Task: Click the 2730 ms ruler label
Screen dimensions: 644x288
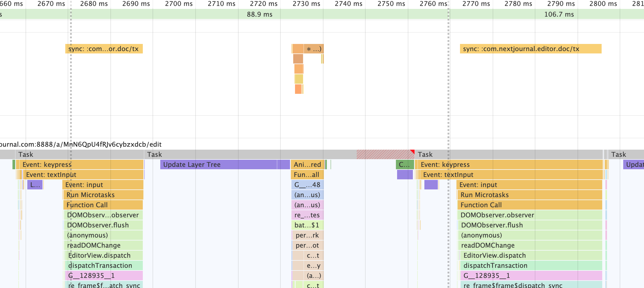Action: [x=306, y=4]
